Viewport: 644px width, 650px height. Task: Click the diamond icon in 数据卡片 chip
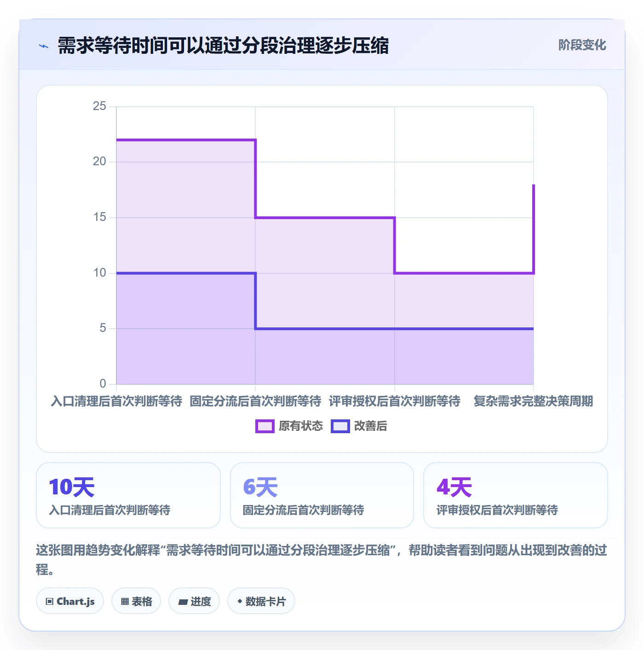[x=240, y=601]
